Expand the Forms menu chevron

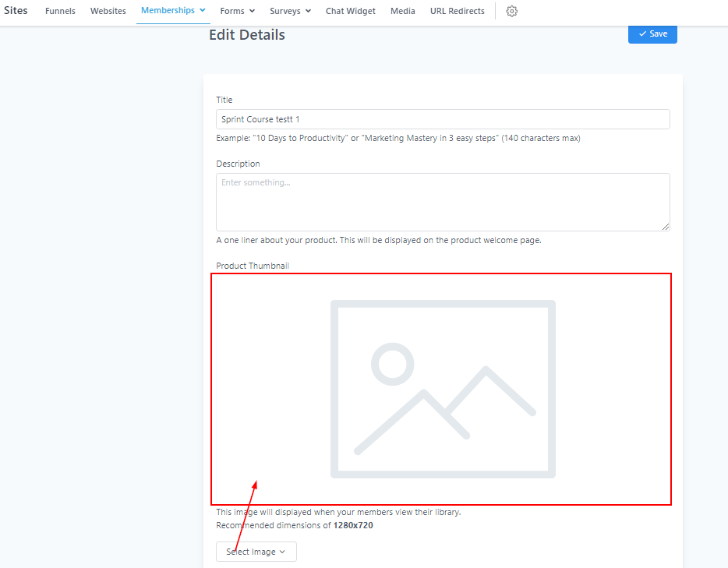tap(252, 12)
